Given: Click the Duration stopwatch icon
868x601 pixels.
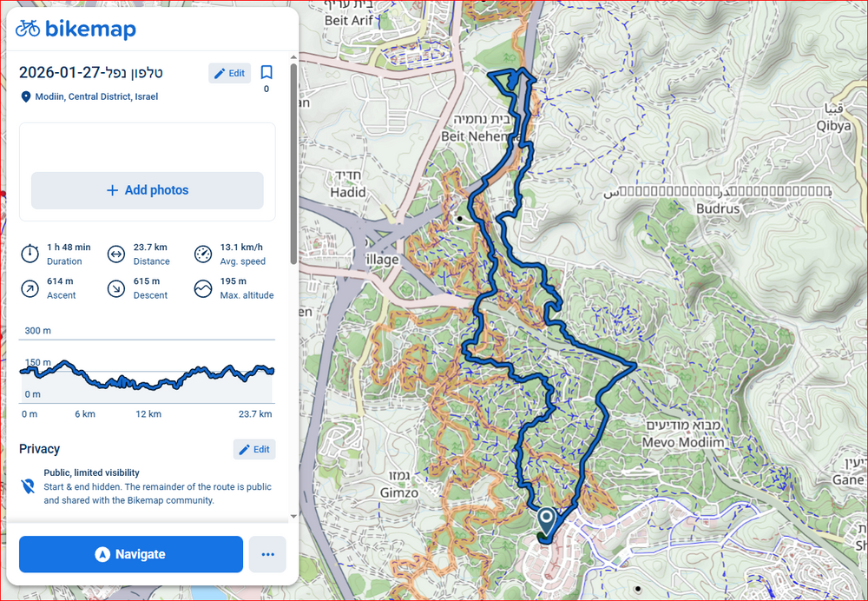Looking at the screenshot, I should [x=30, y=254].
